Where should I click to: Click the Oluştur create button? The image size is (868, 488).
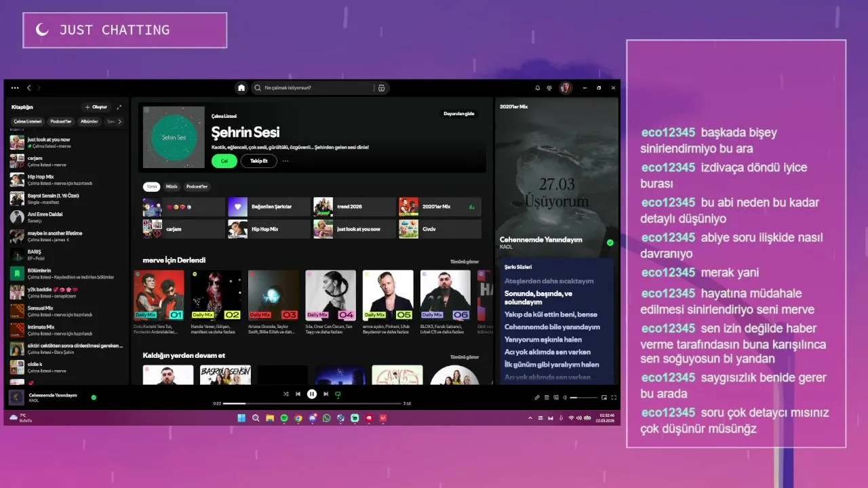[96, 107]
